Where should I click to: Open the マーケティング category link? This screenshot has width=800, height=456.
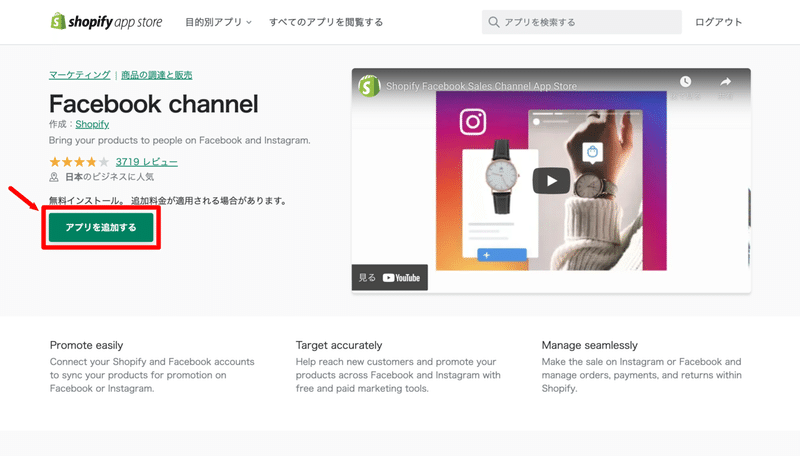(80, 75)
